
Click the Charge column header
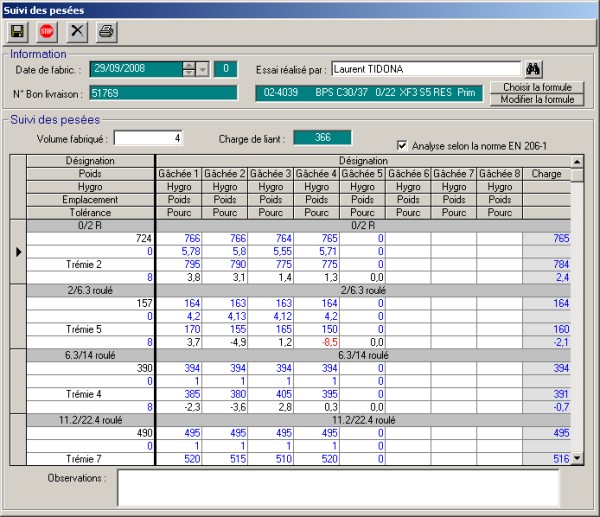coord(546,173)
